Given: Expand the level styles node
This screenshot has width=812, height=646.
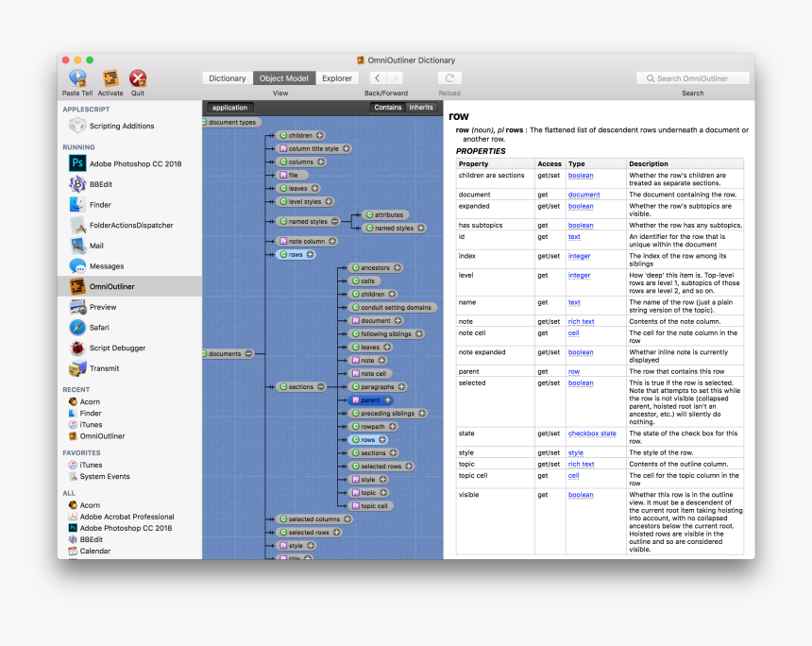Looking at the screenshot, I should point(329,201).
